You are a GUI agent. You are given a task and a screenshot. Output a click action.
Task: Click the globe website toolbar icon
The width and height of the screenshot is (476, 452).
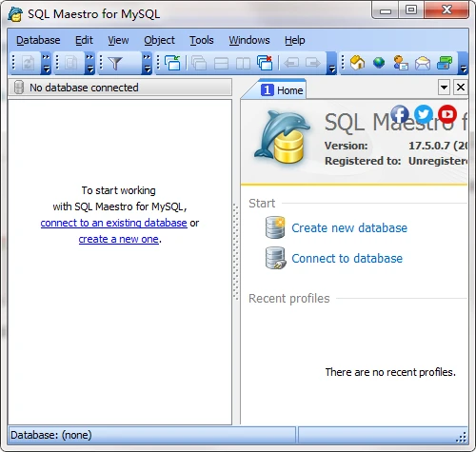point(379,63)
